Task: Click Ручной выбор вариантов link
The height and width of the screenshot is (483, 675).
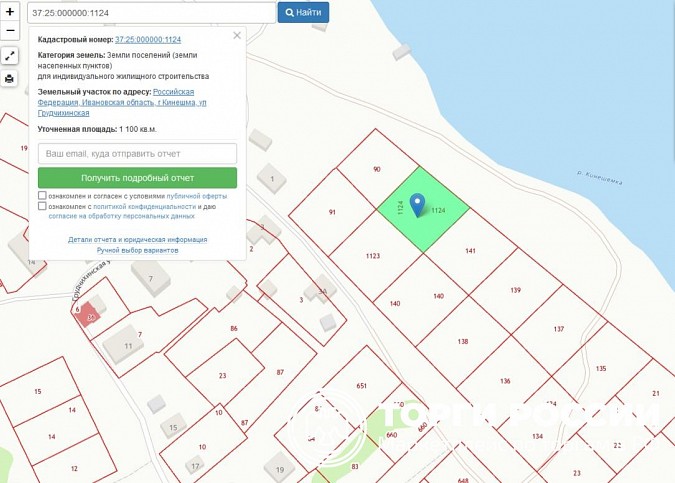Action: [x=138, y=250]
